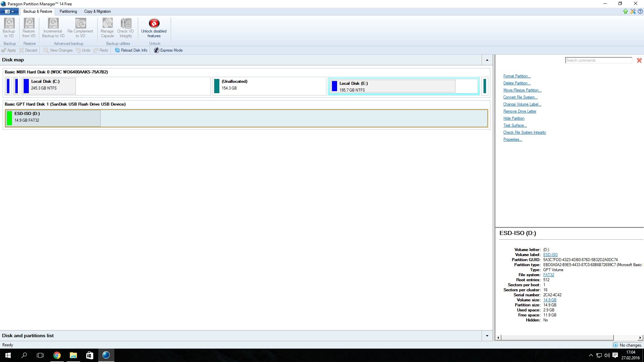
Task: Open the Copy & Migration tab
Action: (x=97, y=11)
